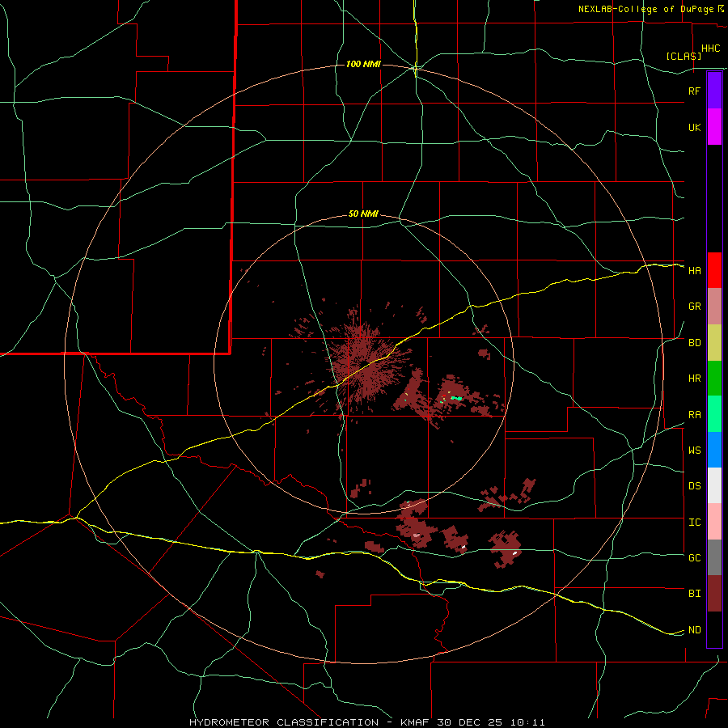
Task: Click the ND legend label
Action: (694, 630)
